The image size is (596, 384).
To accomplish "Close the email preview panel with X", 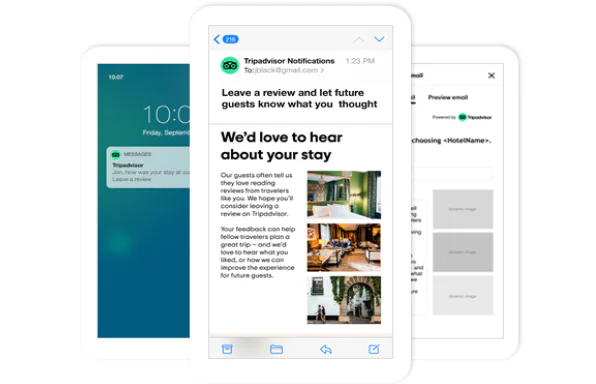I will tap(491, 75).
